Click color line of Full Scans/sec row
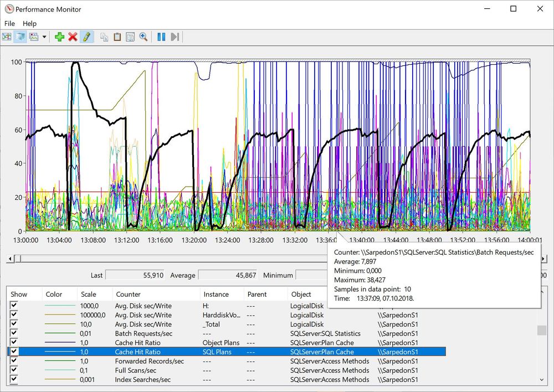Viewport: 554px width, 392px height. tap(60, 370)
